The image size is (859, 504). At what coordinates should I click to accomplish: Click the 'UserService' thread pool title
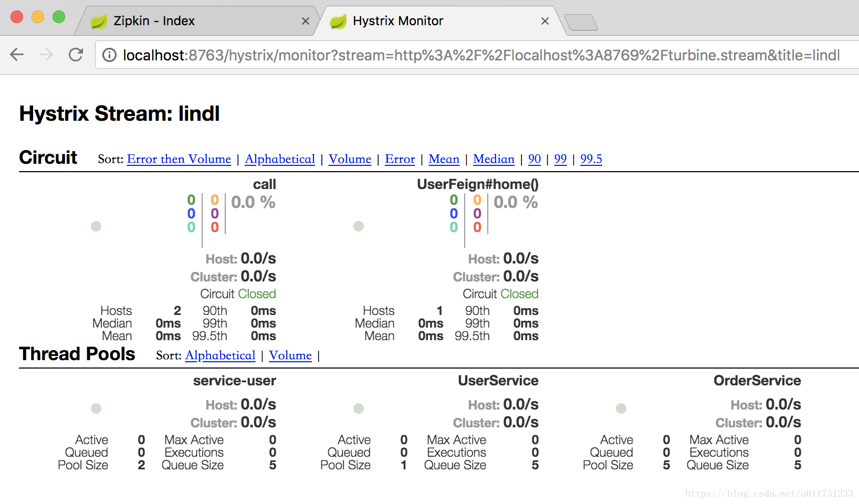(x=498, y=381)
